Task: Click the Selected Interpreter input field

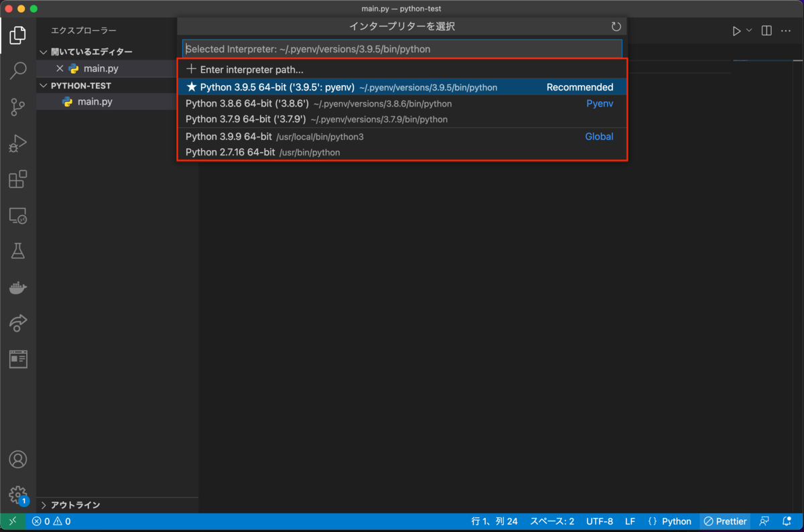Action: [x=402, y=49]
